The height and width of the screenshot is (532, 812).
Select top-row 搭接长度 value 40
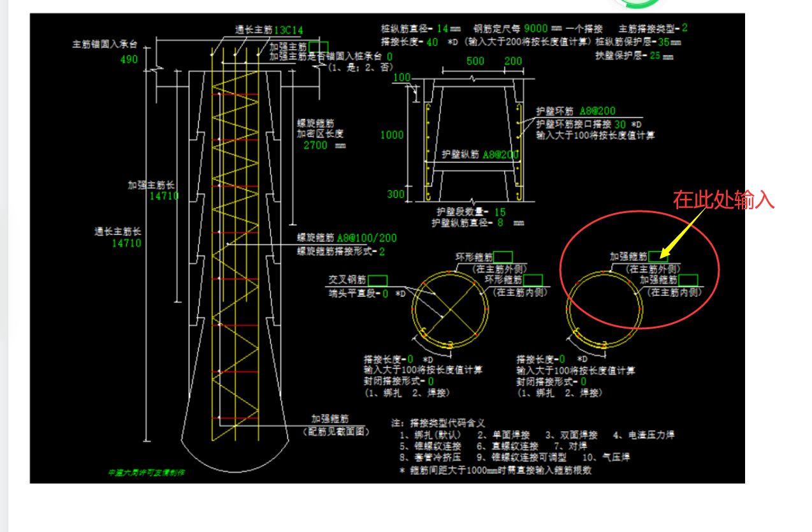click(432, 42)
